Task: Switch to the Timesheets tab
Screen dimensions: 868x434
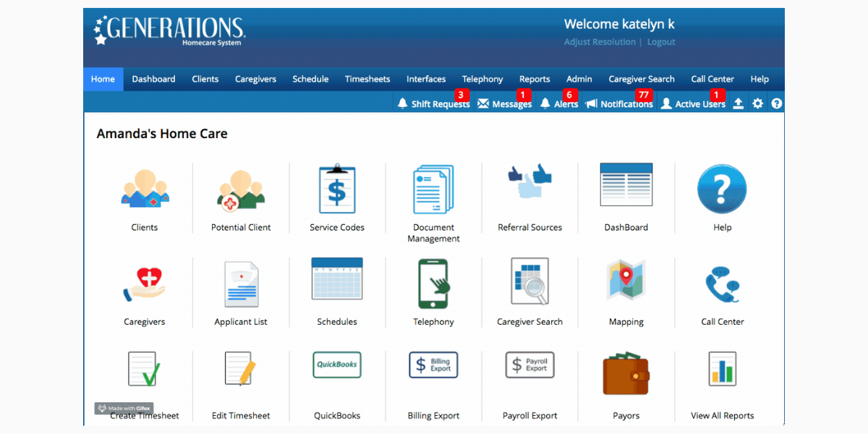Action: pos(367,79)
